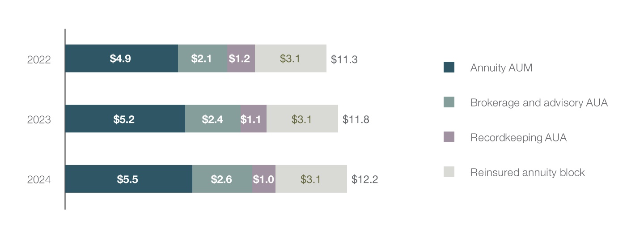Select the Brokerage and advisory AUA label

pyautogui.click(x=539, y=102)
